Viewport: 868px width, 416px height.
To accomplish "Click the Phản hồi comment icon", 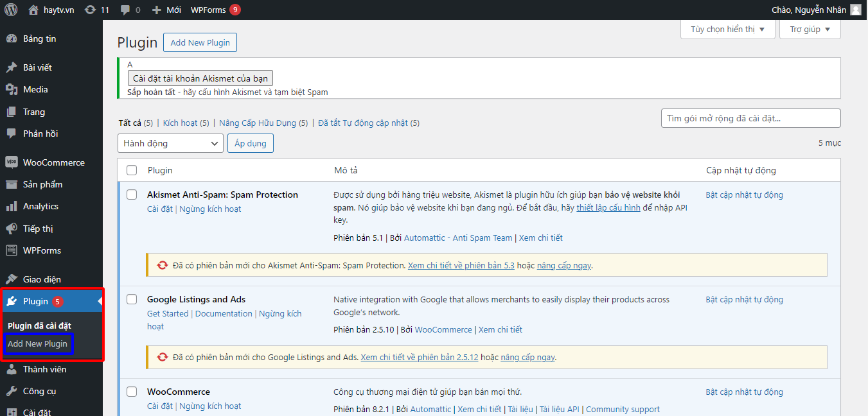I will [12, 134].
